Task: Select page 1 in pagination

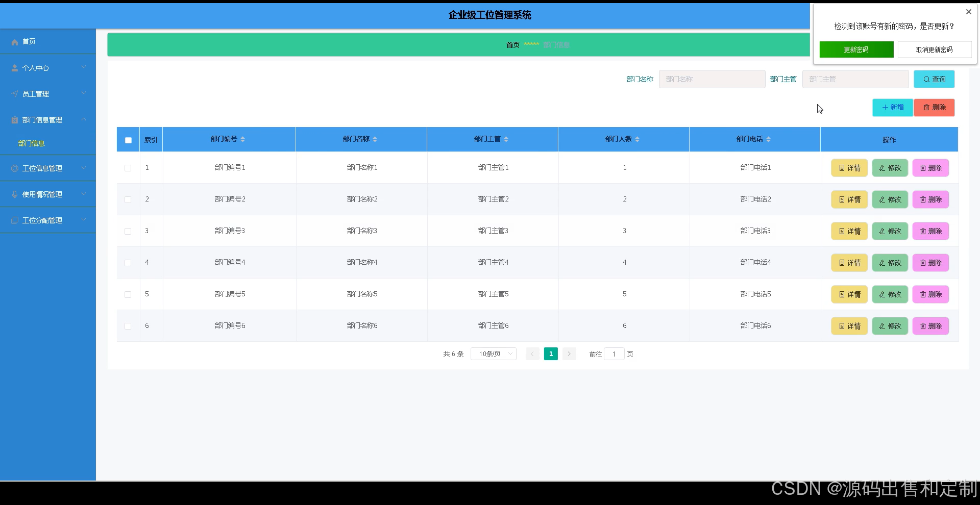Action: click(551, 354)
